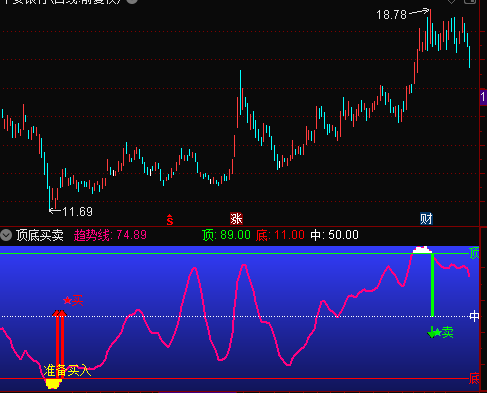This screenshot has width=487, height=393.
Task: Click the red up-arrow buy signal bar
Action: [x=60, y=344]
